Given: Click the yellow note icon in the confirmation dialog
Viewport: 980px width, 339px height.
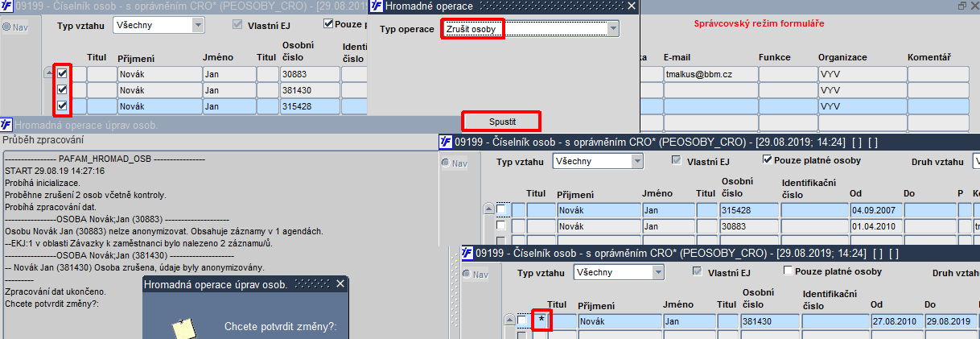Looking at the screenshot, I should point(183,329).
